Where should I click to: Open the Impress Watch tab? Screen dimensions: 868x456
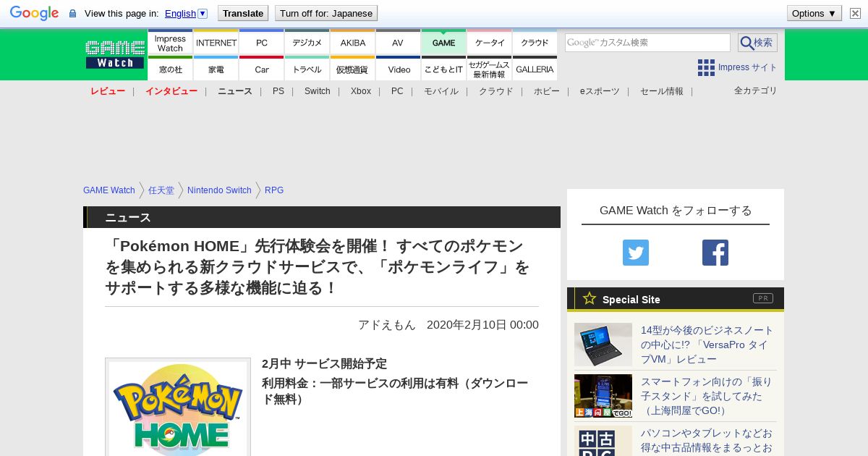coord(170,43)
